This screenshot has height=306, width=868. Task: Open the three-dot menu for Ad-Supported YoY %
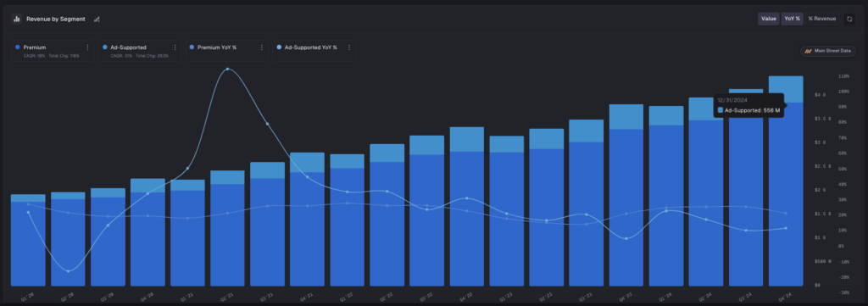(348, 47)
